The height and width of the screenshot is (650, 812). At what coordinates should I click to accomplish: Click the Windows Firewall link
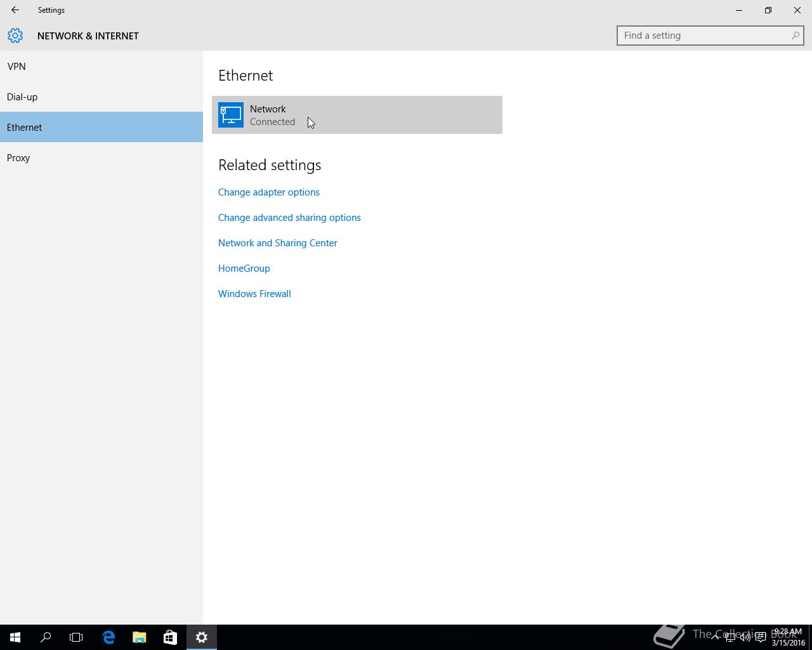click(254, 294)
